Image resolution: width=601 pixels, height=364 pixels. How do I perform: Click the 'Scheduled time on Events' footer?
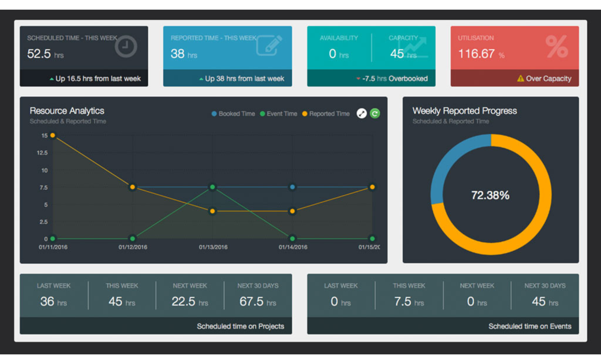530,326
